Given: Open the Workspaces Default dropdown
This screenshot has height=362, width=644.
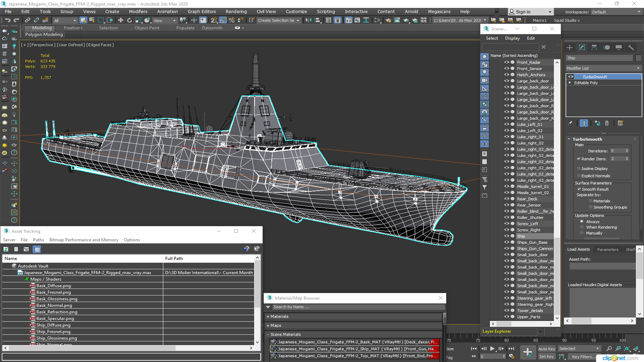Looking at the screenshot, I should pos(616,12).
